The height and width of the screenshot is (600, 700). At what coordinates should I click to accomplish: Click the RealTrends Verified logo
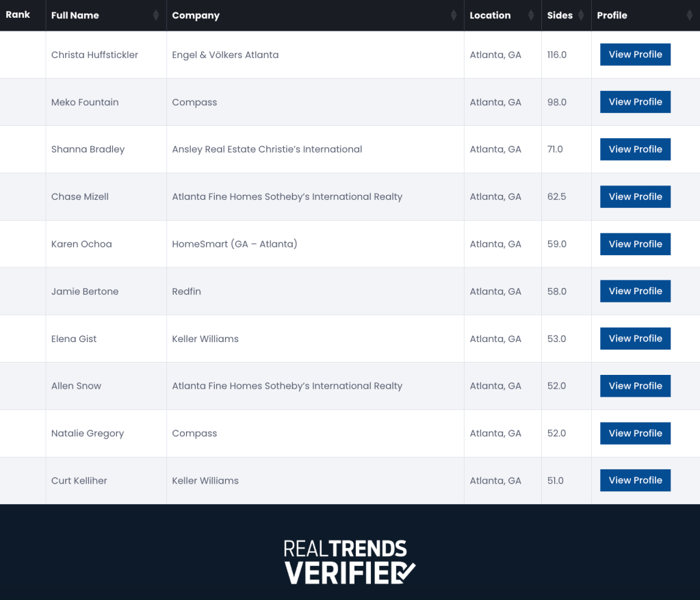(x=350, y=562)
